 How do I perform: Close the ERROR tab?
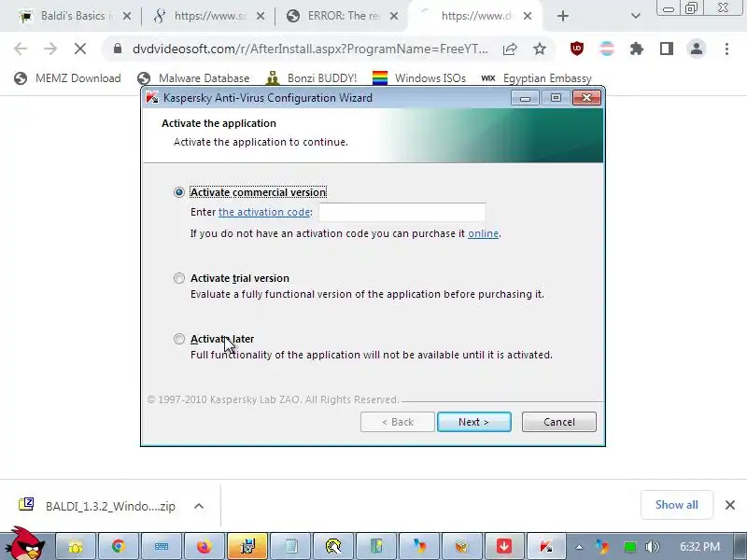click(394, 16)
